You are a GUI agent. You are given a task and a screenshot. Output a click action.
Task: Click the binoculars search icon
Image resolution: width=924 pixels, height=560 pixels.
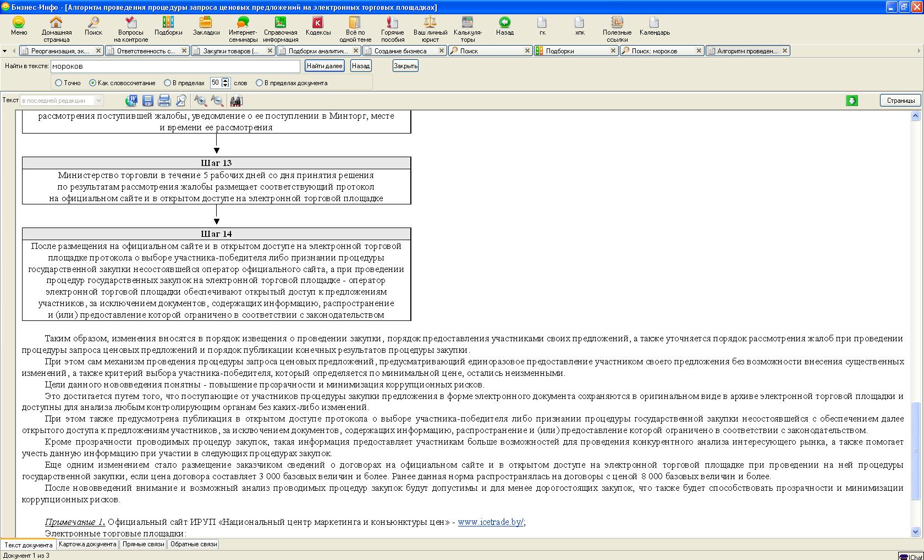236,101
